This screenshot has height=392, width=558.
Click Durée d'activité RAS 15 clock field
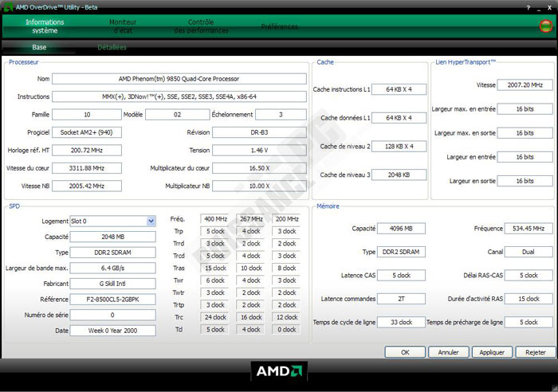pos(529,299)
